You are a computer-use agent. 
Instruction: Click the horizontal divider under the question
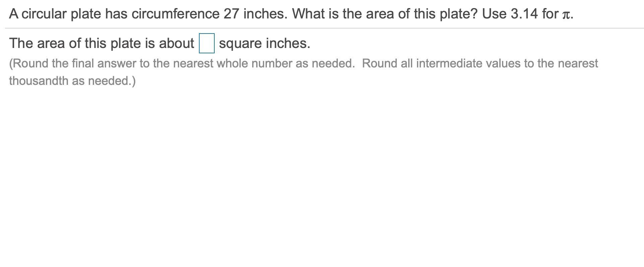coord(324,28)
